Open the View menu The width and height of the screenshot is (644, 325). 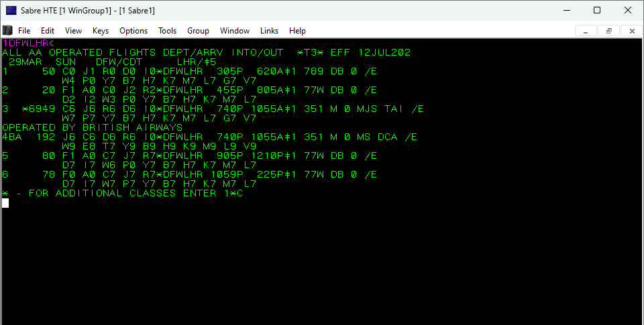click(x=73, y=31)
